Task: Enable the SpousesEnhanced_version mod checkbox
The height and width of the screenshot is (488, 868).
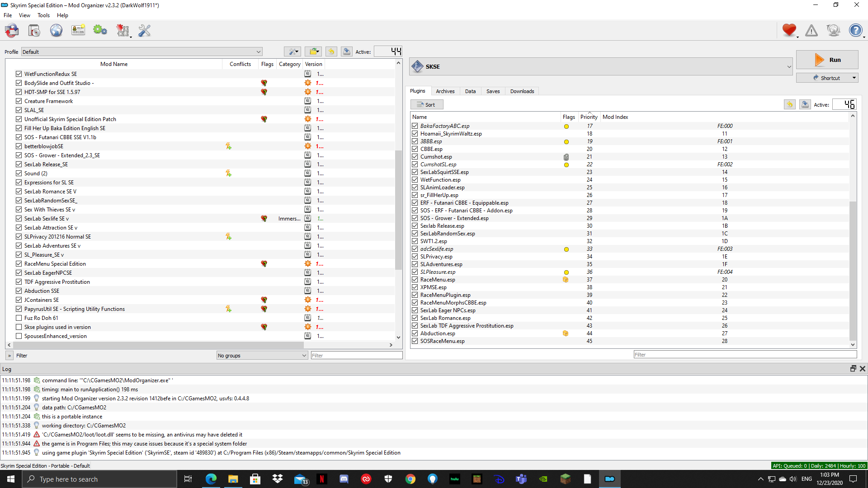Action: pyautogui.click(x=19, y=336)
